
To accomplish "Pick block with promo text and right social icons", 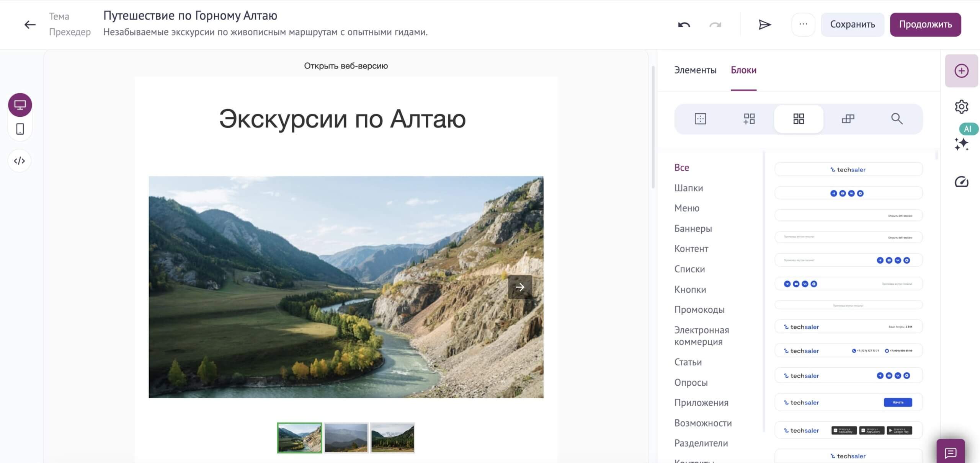I will [x=849, y=260].
